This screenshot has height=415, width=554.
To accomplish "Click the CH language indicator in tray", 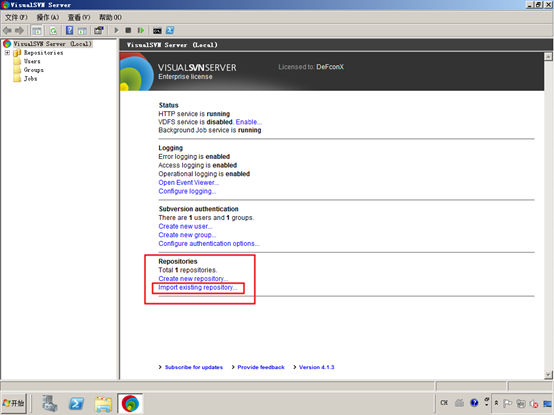I will tap(444, 403).
